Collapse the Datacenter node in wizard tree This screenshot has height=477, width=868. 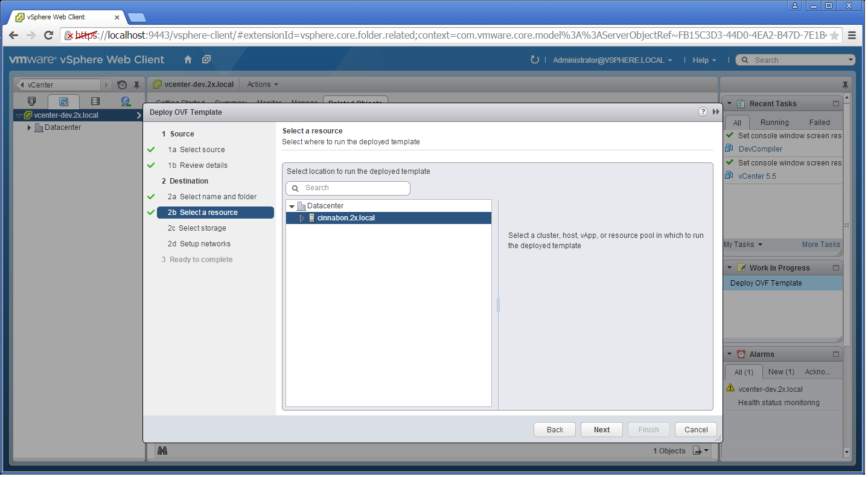[292, 206]
